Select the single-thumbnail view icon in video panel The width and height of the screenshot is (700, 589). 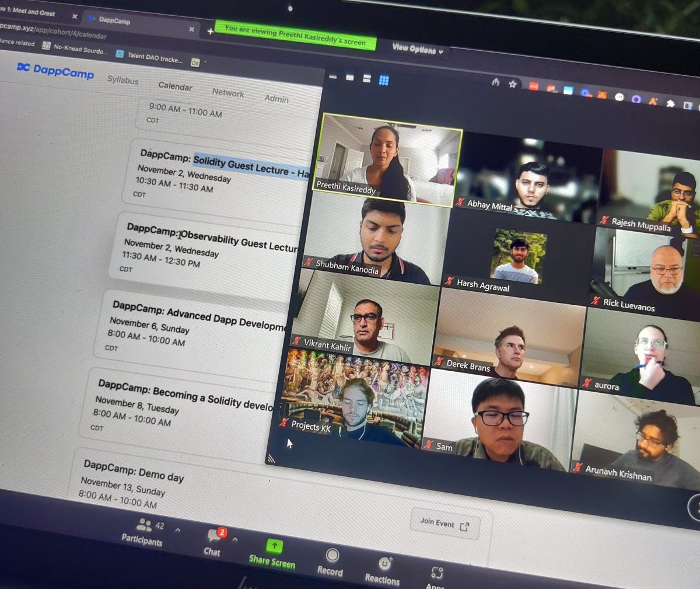click(x=349, y=78)
